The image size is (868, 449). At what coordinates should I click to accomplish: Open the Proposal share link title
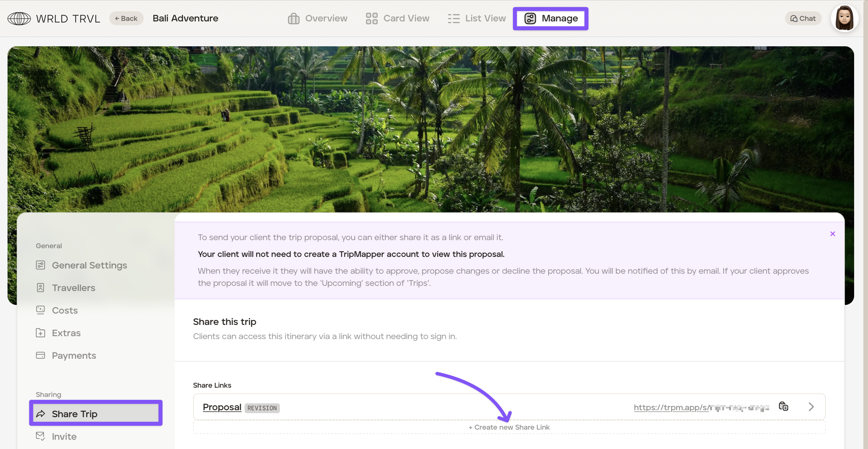[x=222, y=407]
